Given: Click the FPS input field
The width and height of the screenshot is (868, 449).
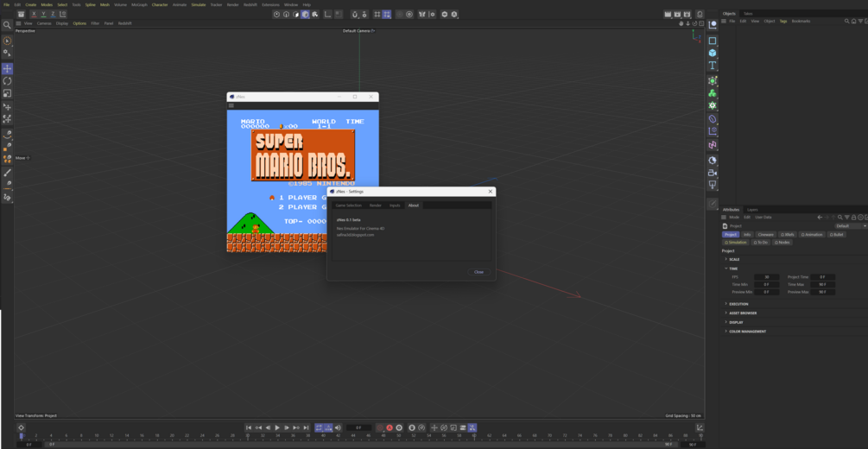Looking at the screenshot, I should point(766,277).
